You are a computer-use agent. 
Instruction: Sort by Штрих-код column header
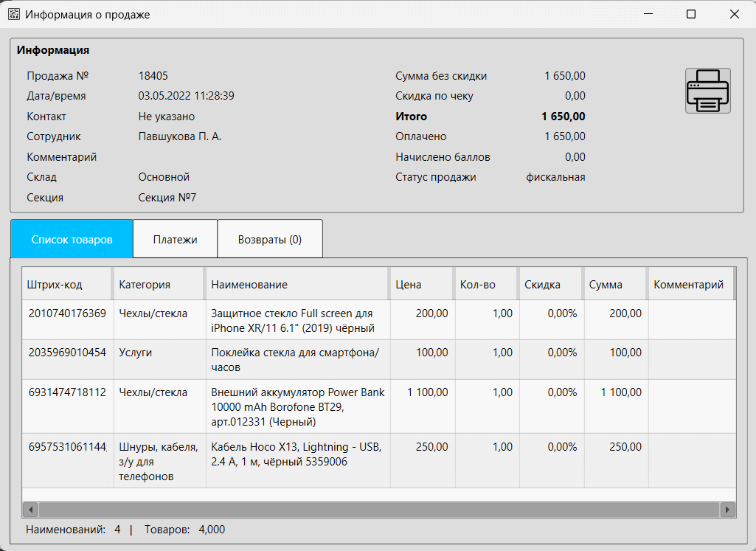point(66,284)
